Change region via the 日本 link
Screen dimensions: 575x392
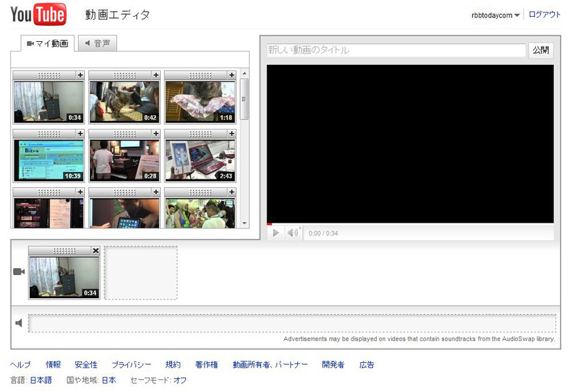(109, 380)
